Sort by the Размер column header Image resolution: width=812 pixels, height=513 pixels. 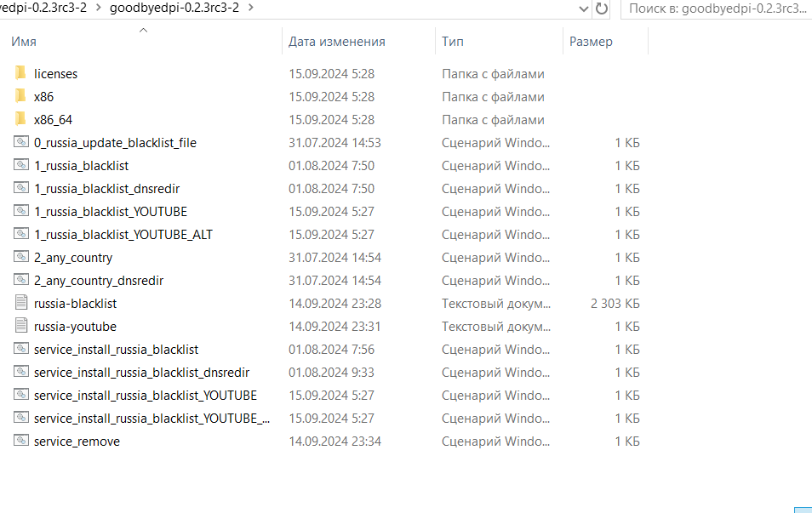point(591,42)
